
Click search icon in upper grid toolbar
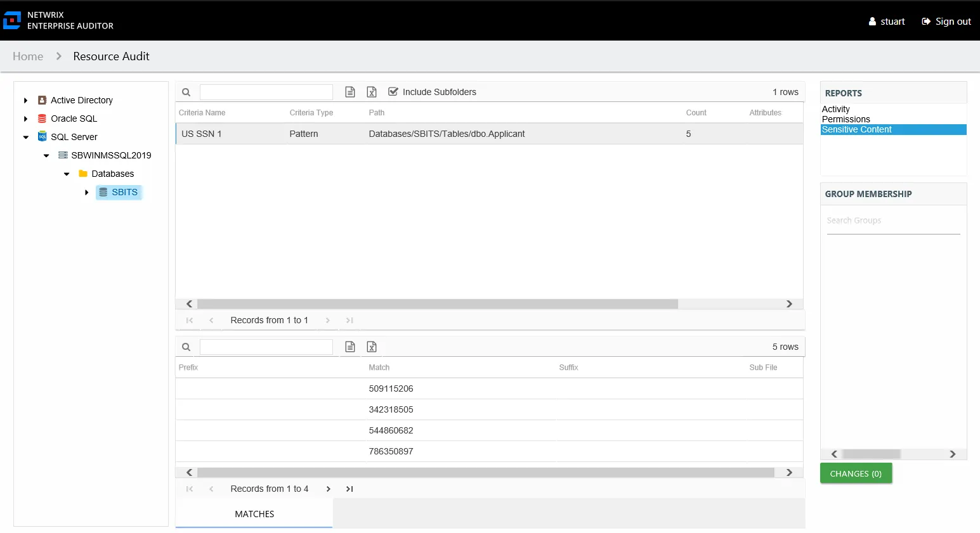pos(186,92)
